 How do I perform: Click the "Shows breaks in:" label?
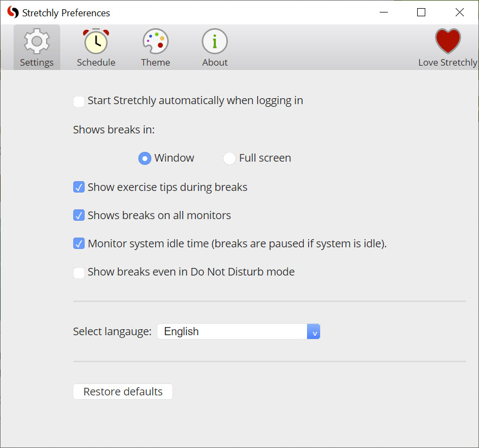tap(114, 130)
